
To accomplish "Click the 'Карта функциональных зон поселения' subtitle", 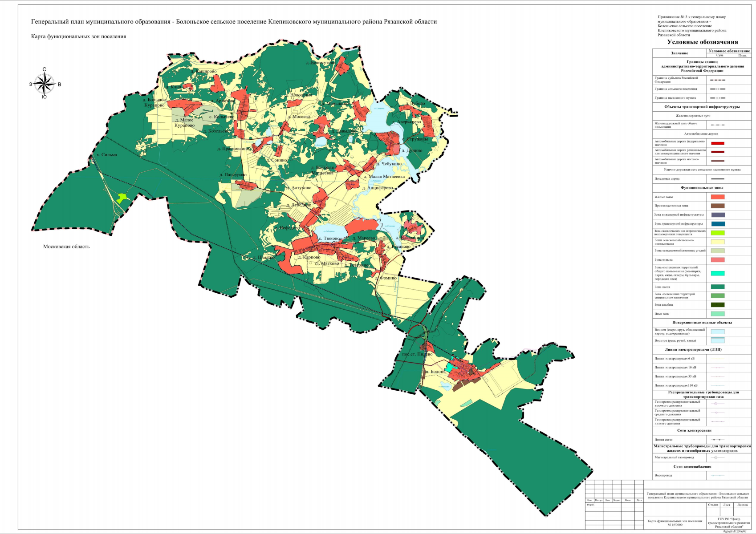I will pyautogui.click(x=78, y=36).
